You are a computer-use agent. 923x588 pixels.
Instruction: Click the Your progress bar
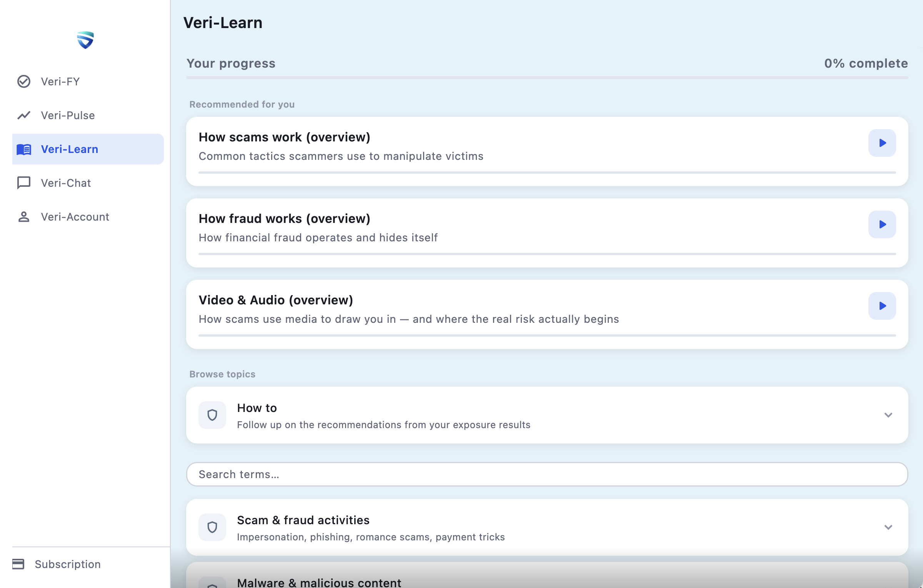pyautogui.click(x=547, y=78)
